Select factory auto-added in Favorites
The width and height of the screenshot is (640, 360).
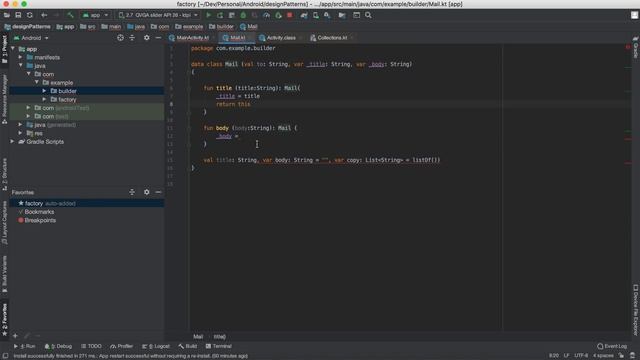pyautogui.click(x=87, y=203)
